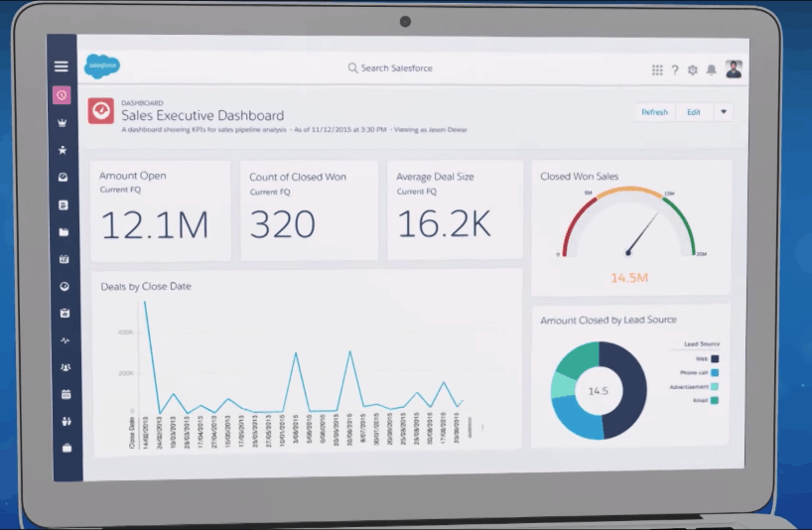Click the 14.5M gauge value
812x530 pixels.
pos(629,278)
